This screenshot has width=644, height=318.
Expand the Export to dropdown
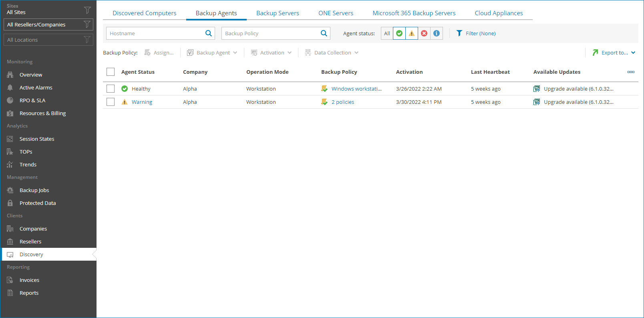point(614,53)
